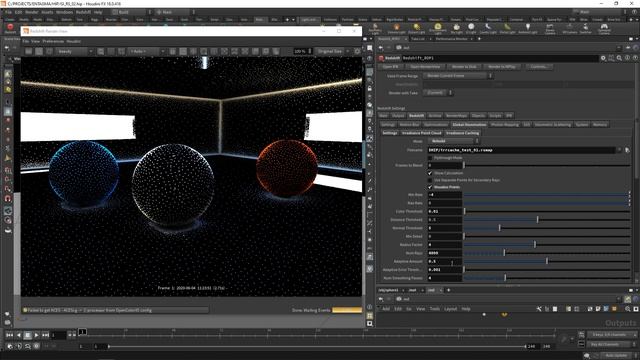Open the Auto Update dropdown at bottom right
This screenshot has width=640, height=360.
(x=619, y=356)
